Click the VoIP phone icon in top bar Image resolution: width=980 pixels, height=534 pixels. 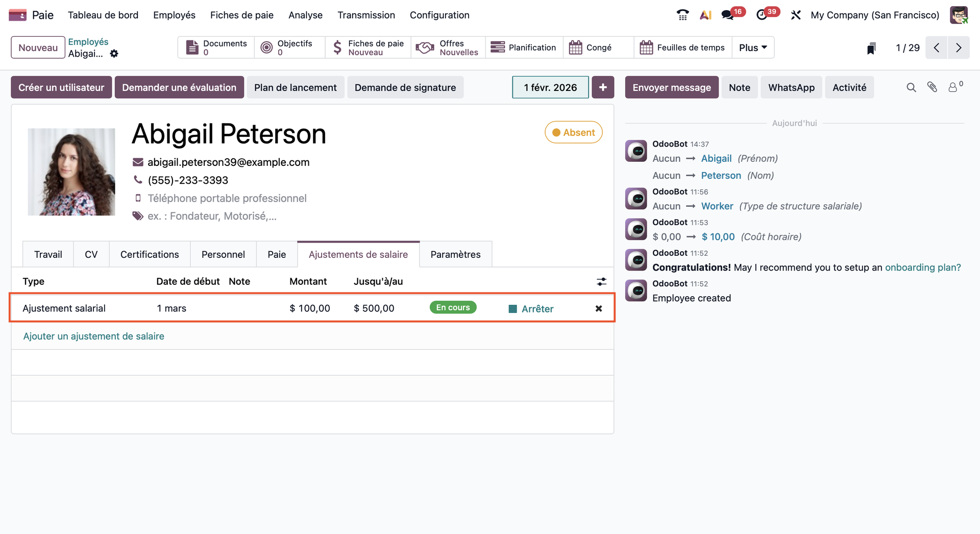[682, 15]
